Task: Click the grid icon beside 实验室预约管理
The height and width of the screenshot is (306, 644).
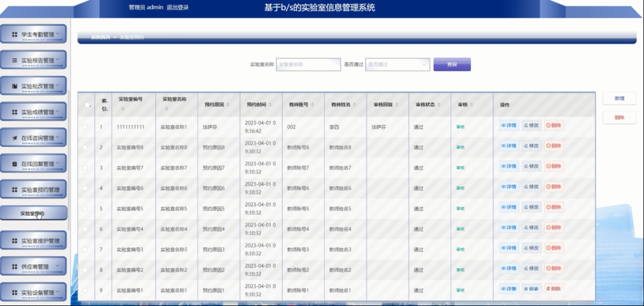Action: point(14,190)
